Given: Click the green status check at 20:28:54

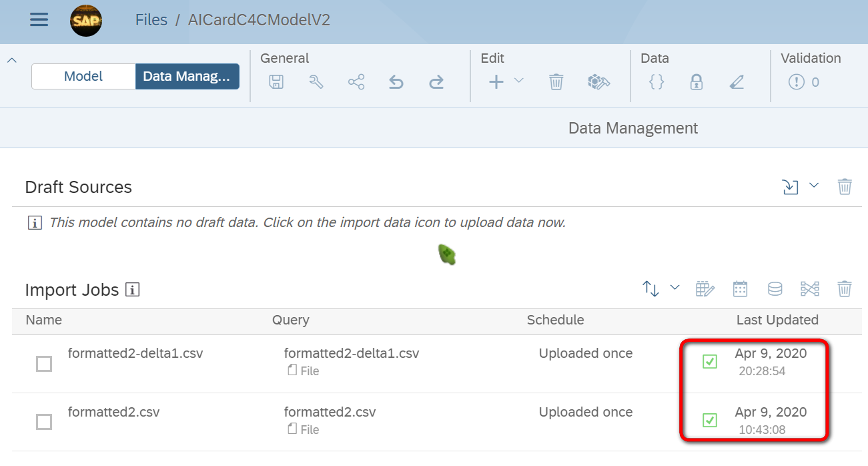Looking at the screenshot, I should pyautogui.click(x=710, y=362).
